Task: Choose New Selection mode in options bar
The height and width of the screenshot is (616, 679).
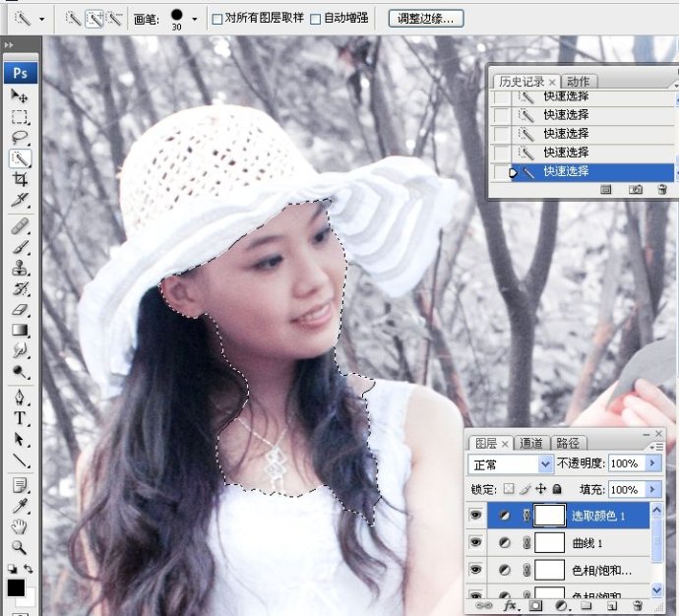Action: coord(73,18)
